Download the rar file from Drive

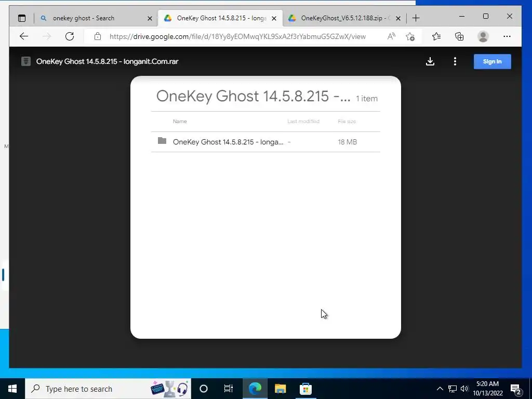pyautogui.click(x=430, y=61)
